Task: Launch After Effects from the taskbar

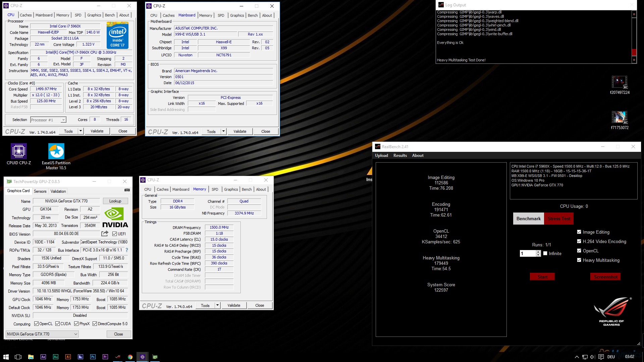Action: pos(43,357)
